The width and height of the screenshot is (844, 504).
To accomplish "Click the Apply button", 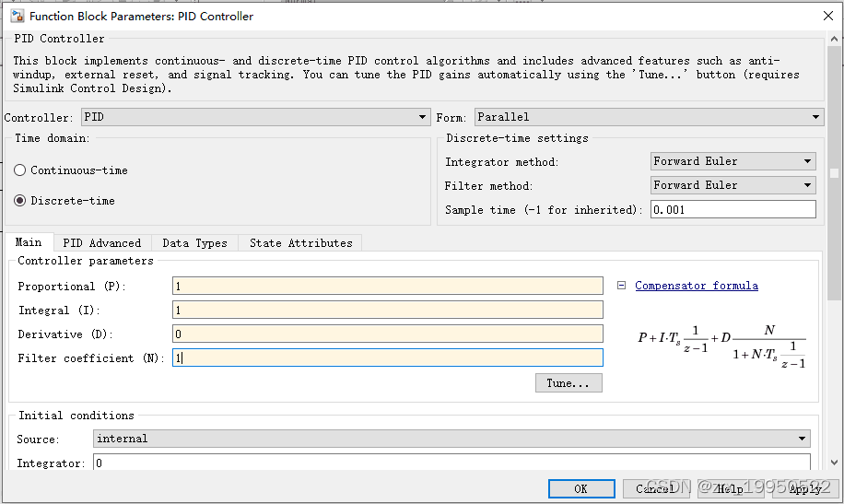I will pos(805,488).
